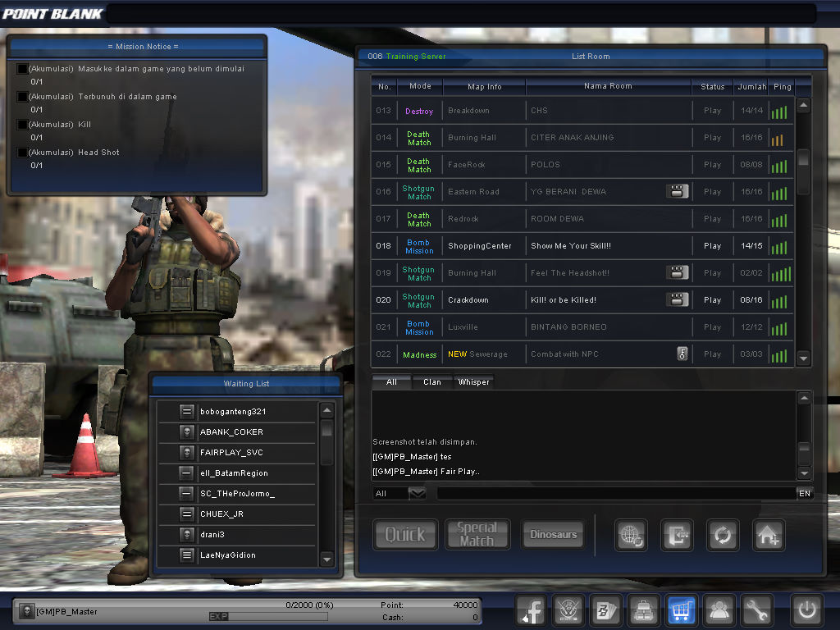
Task: Click the Facebook share icon
Action: point(530,610)
